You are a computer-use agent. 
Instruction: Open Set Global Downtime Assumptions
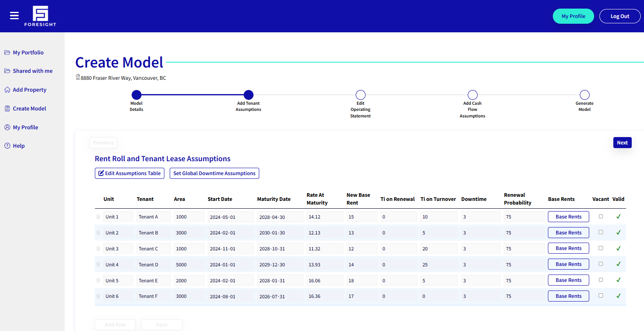point(214,173)
